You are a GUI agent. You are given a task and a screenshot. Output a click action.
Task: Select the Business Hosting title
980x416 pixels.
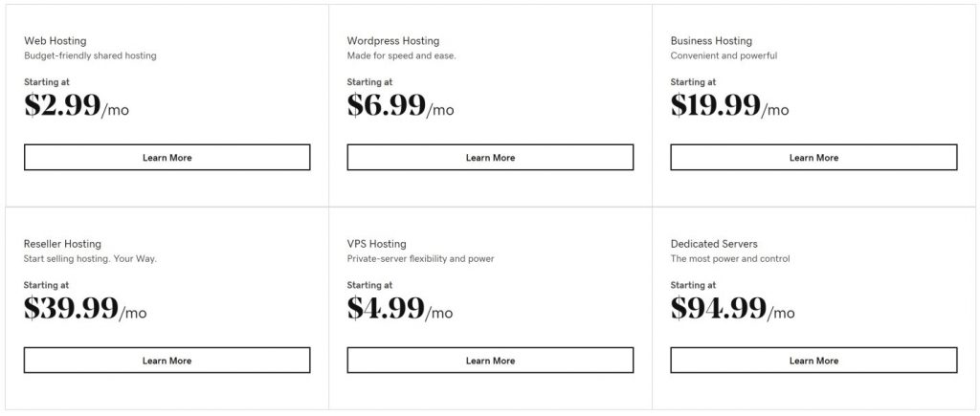coord(711,40)
